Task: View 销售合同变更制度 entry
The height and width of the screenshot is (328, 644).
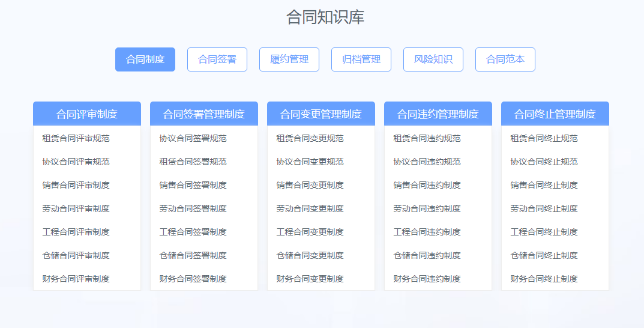Action: (310, 185)
